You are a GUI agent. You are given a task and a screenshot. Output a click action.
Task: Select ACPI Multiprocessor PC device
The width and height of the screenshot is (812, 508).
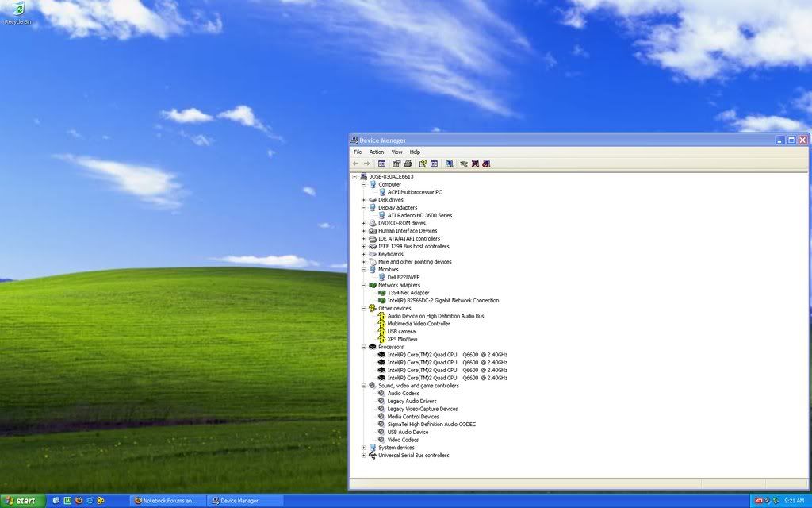[x=415, y=192]
